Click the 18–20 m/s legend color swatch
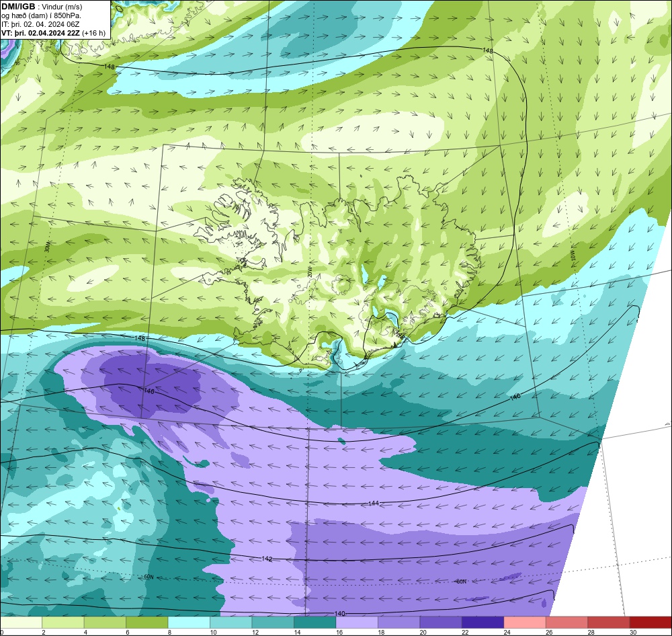 click(x=399, y=623)
